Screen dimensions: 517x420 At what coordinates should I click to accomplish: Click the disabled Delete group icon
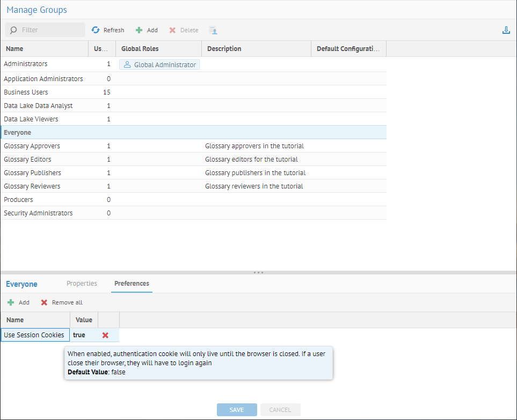point(172,30)
